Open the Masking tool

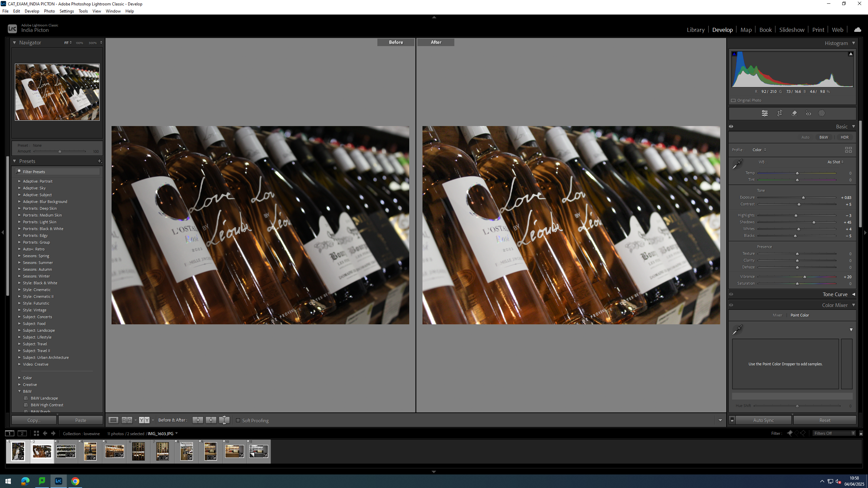[x=822, y=114]
